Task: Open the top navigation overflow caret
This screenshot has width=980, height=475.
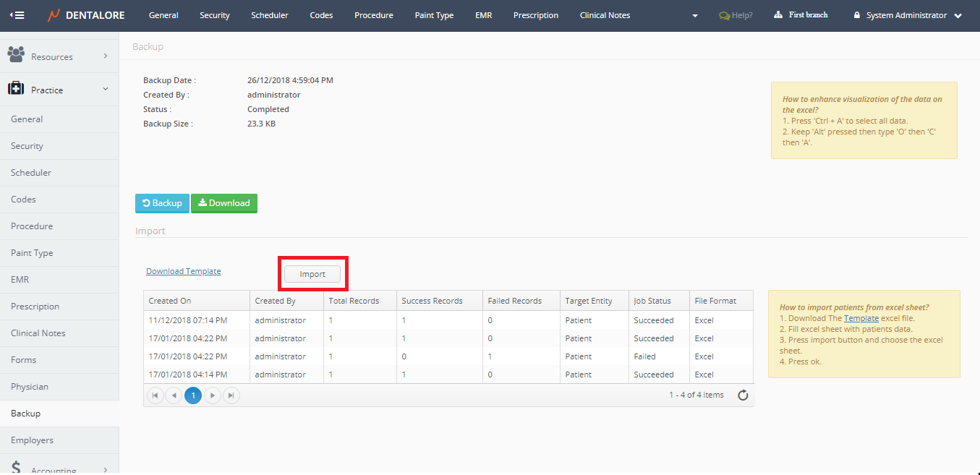Action: point(695,16)
